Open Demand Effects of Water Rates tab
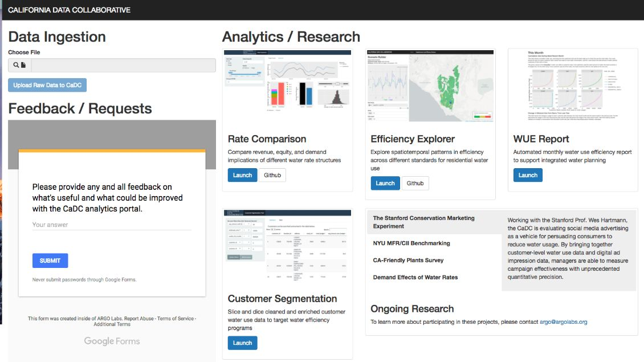Viewport: 644px width, 362px height. [x=415, y=278]
